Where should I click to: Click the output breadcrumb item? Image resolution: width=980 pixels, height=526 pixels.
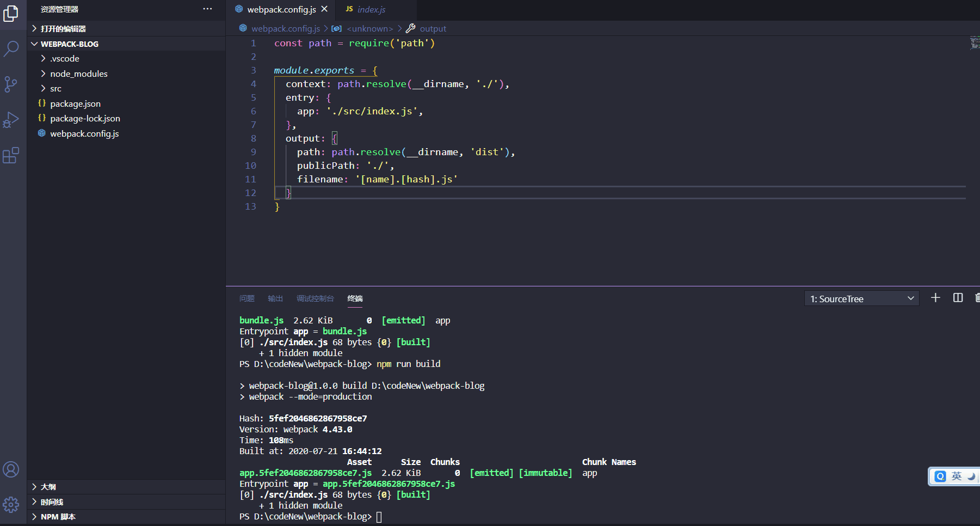[x=433, y=28]
